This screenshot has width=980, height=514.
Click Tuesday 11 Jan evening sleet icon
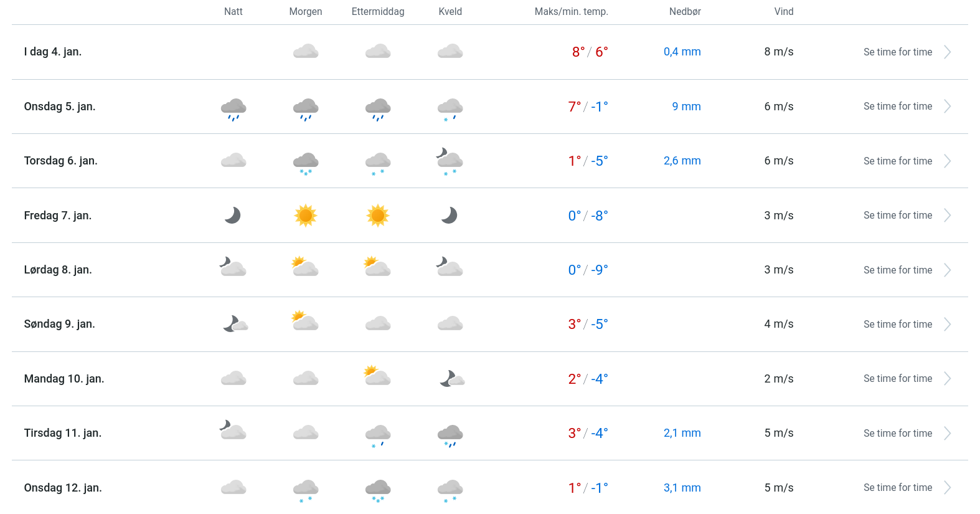450,435
